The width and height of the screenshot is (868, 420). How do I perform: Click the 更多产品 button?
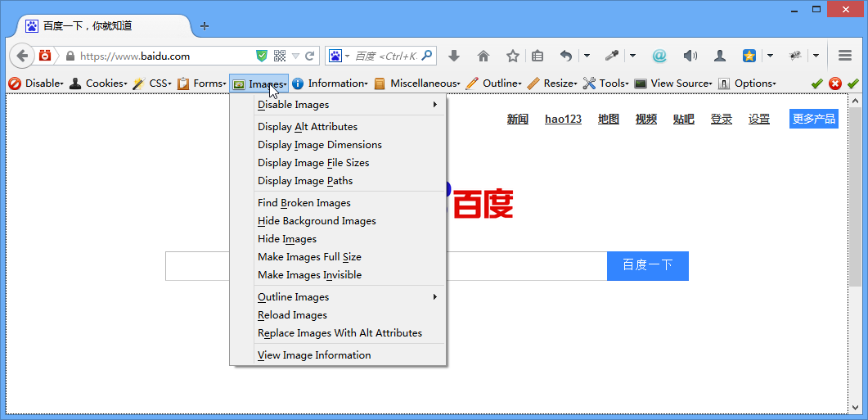814,119
